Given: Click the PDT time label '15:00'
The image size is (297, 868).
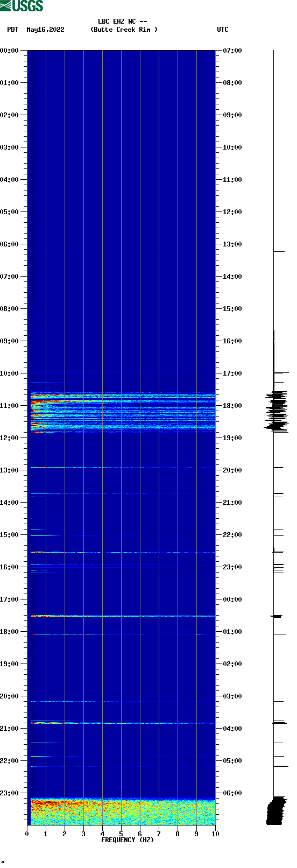Looking at the screenshot, I should (10, 535).
